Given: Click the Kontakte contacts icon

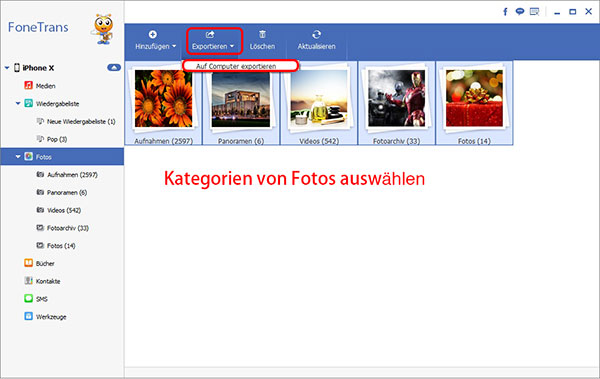Looking at the screenshot, I should click(x=28, y=281).
